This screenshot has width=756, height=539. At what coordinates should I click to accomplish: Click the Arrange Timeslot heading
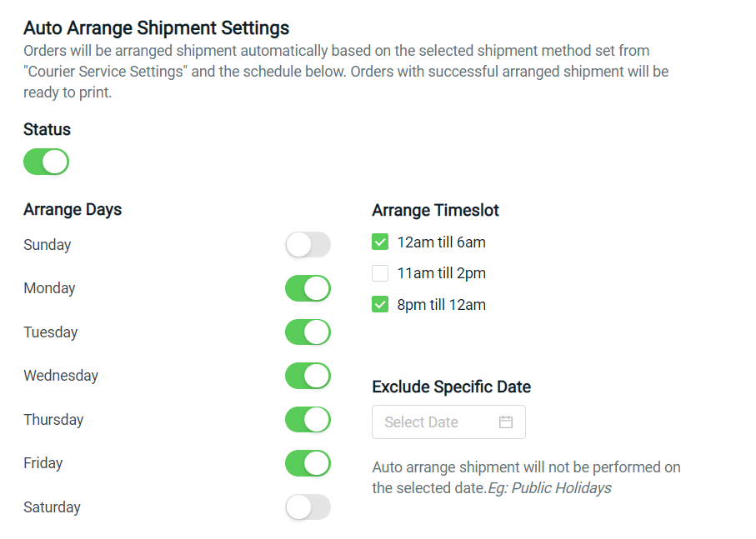435,210
